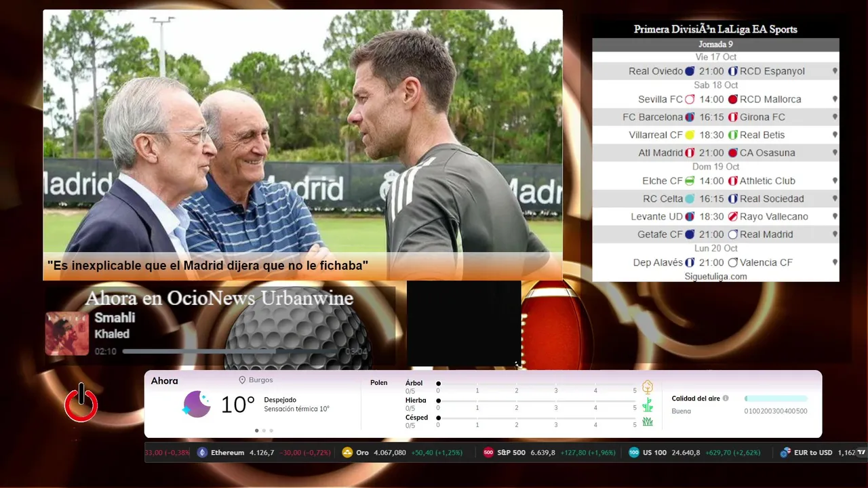The width and height of the screenshot is (868, 488).
Task: Open venue pin for Levante UD match
Action: [x=835, y=217]
